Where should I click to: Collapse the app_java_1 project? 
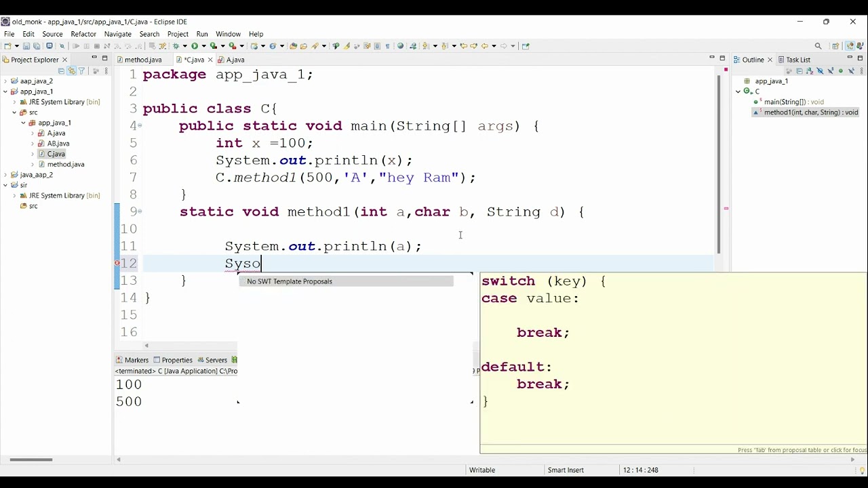[x=5, y=91]
